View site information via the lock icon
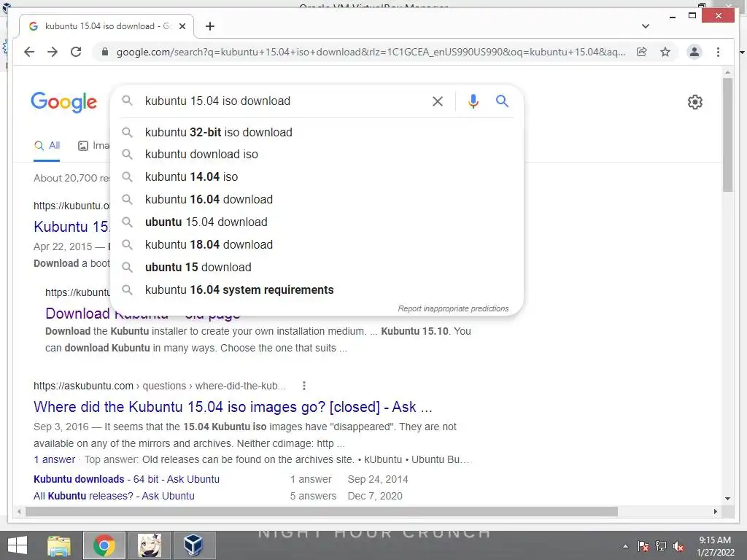This screenshot has height=560, width=747. tap(105, 52)
